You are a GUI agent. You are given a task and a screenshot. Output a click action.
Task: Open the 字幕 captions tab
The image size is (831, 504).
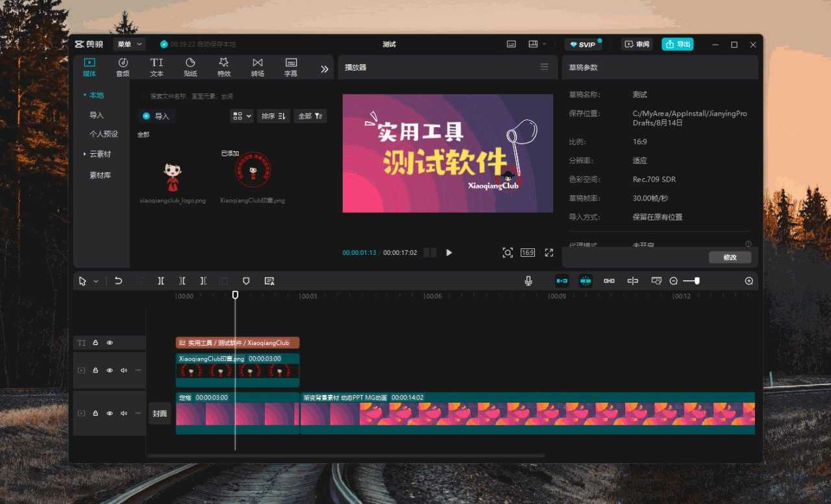[x=291, y=67]
